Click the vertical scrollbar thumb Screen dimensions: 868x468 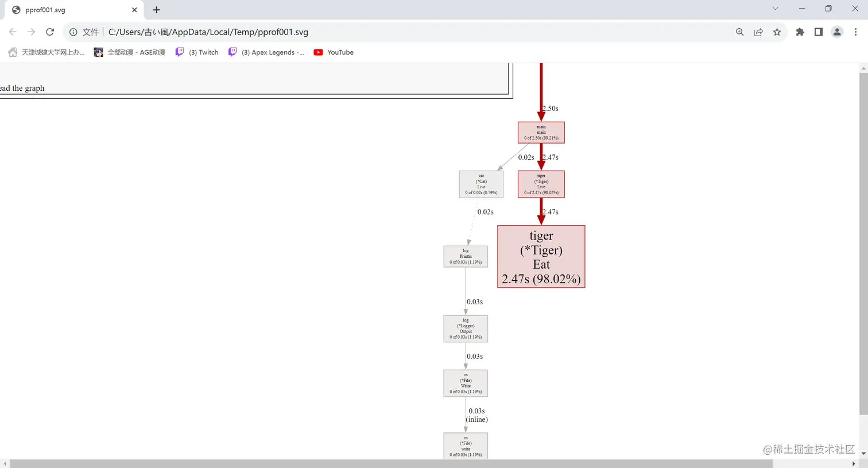[x=863, y=243]
